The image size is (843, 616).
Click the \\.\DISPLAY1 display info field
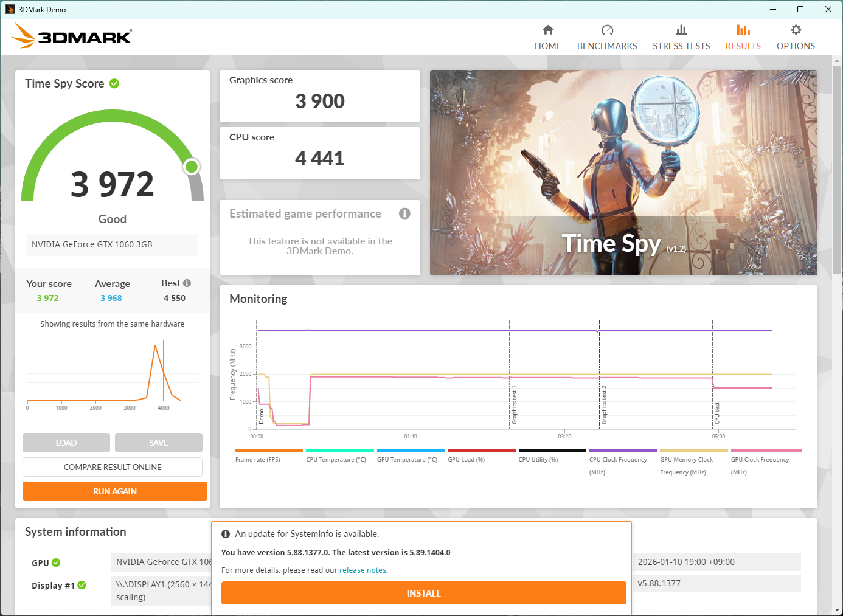[x=162, y=590]
